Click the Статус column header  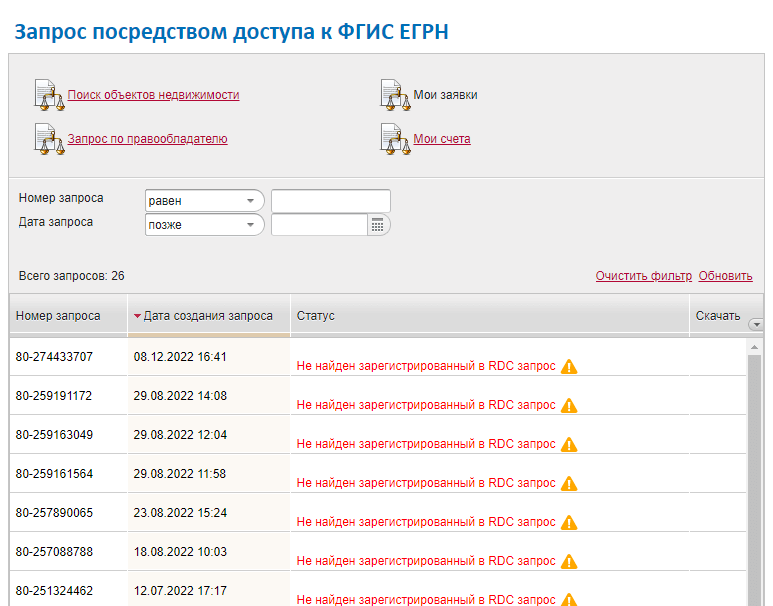pyautogui.click(x=316, y=316)
